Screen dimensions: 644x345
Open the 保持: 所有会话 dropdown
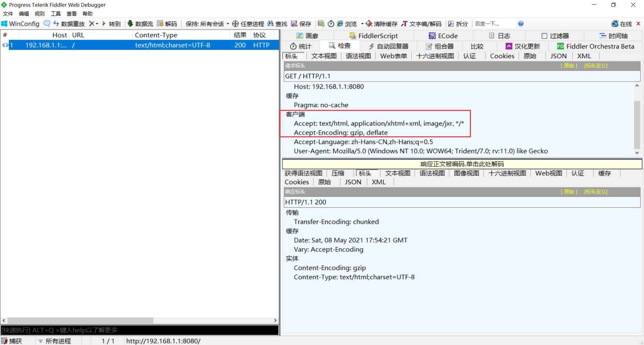207,24
